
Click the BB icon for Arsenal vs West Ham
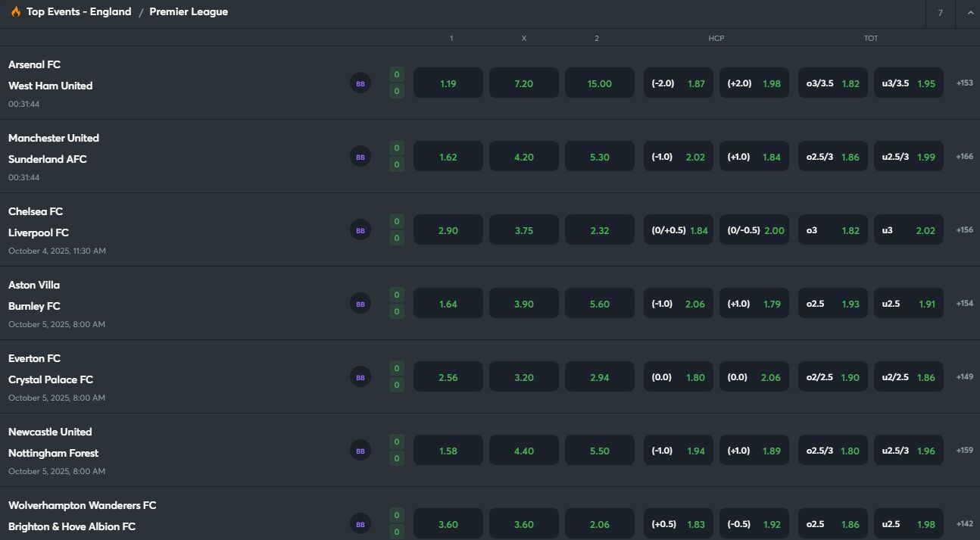[x=360, y=83]
